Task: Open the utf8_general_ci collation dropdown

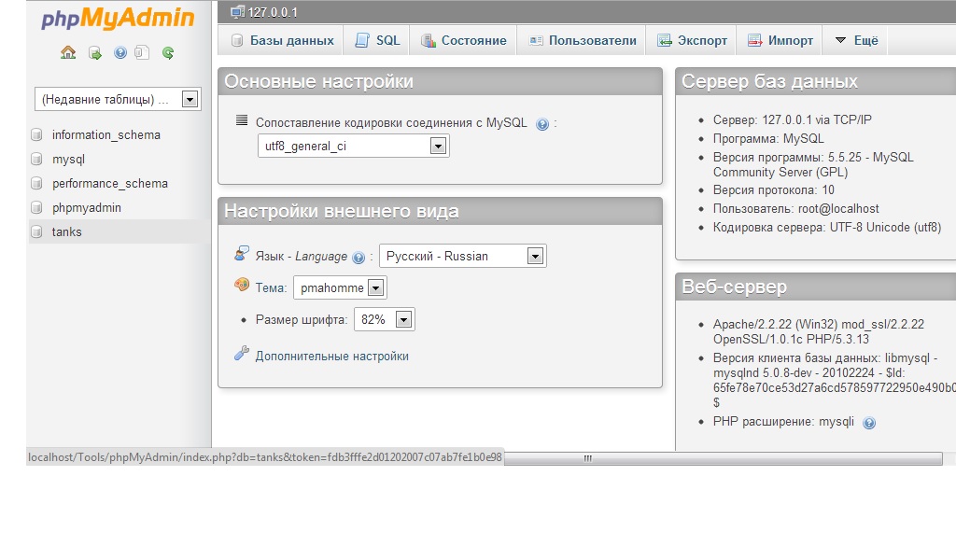Action: (354, 147)
